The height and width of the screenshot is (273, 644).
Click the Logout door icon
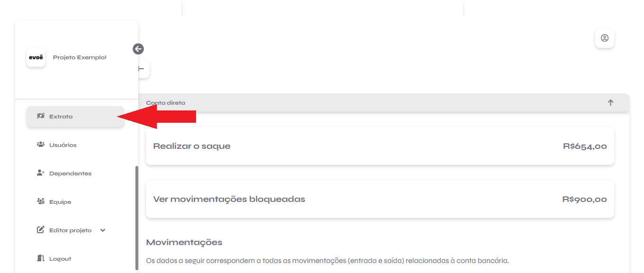coord(40,258)
